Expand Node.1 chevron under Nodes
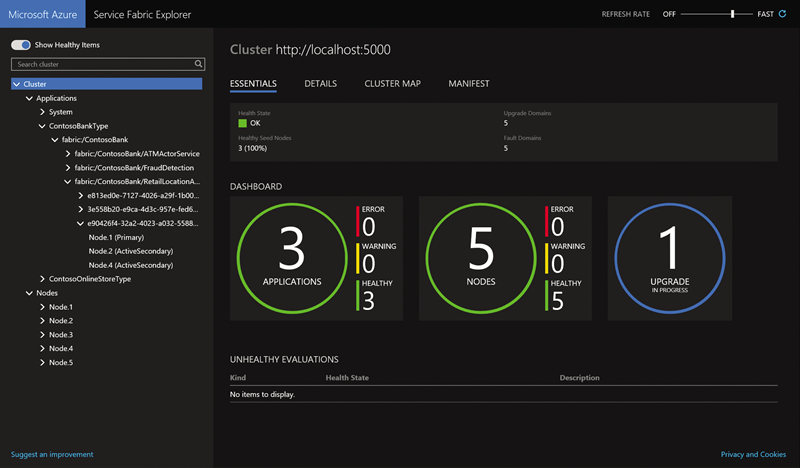800x468 pixels. tap(42, 307)
